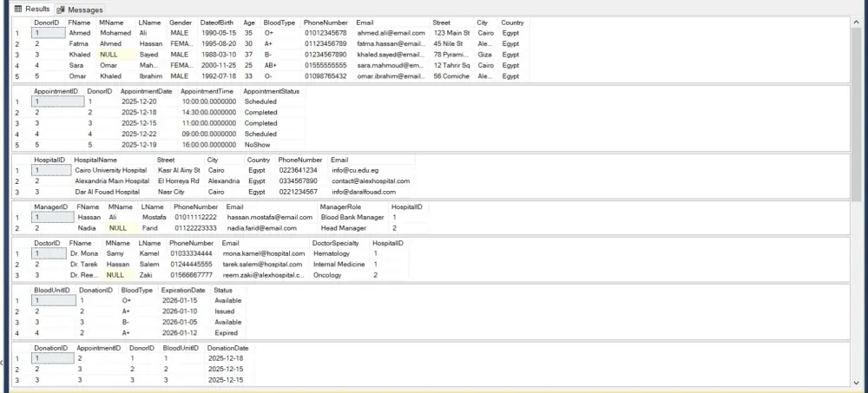Click the street cell '56 Corniche'
This screenshot has height=393, width=868.
(451, 76)
